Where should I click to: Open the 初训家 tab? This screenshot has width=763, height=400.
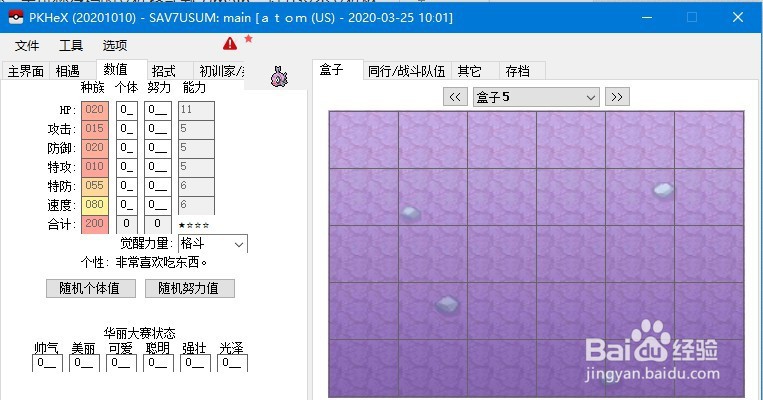[219, 71]
